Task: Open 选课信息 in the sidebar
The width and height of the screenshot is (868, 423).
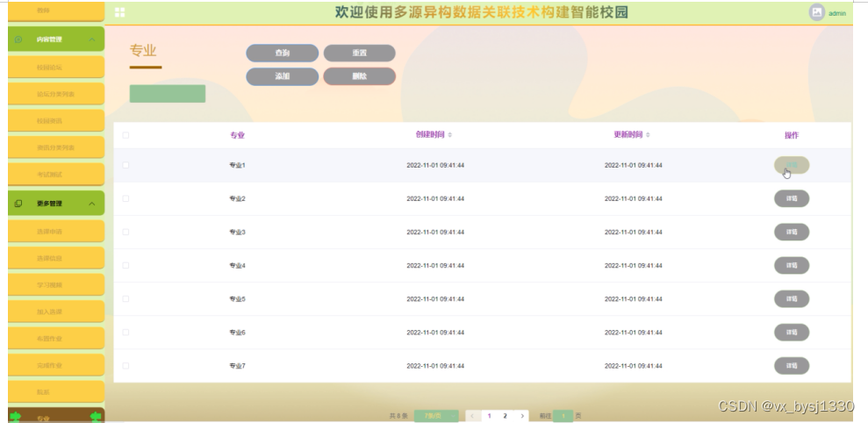Action: (56, 258)
